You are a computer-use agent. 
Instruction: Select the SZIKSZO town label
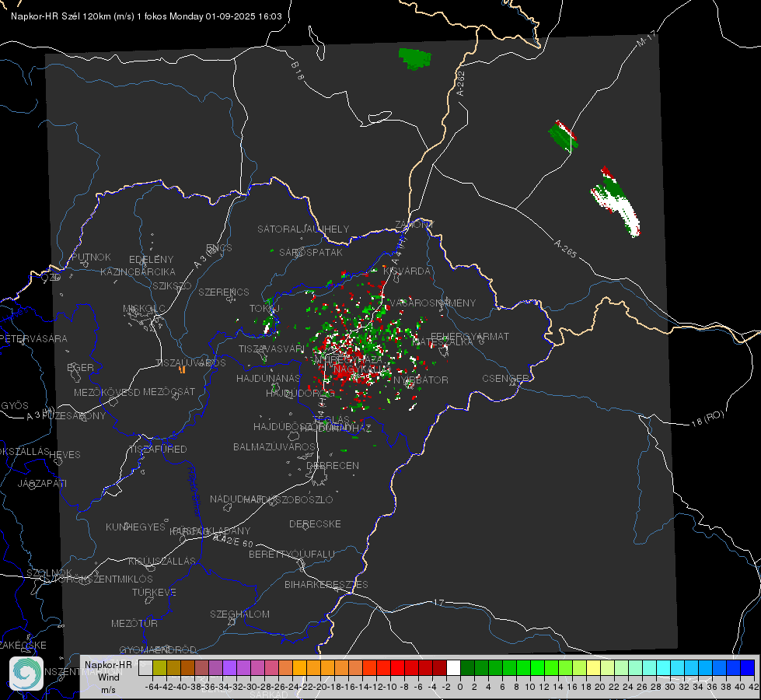pos(173,285)
